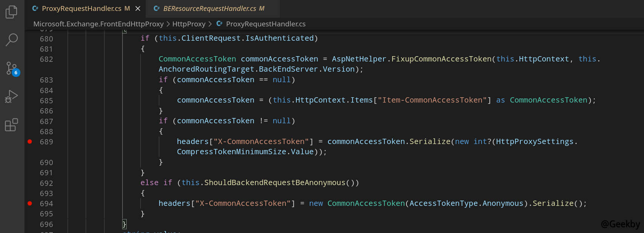The width and height of the screenshot is (644, 233).
Task: Switch to the BEResourceRequestHandler.cs tab
Action: click(x=210, y=8)
